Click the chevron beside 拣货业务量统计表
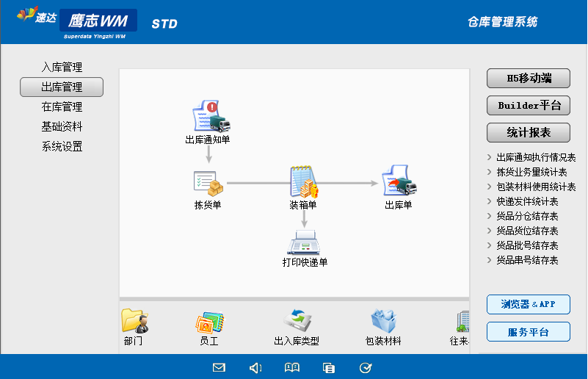The width and height of the screenshot is (588, 379). [489, 172]
